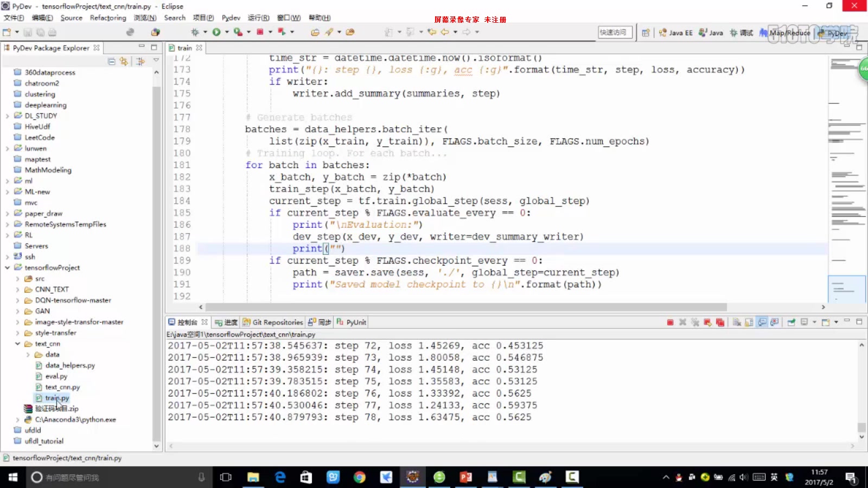Toggle show console when standard error changes
868x488 pixels.
pyautogui.click(x=775, y=322)
